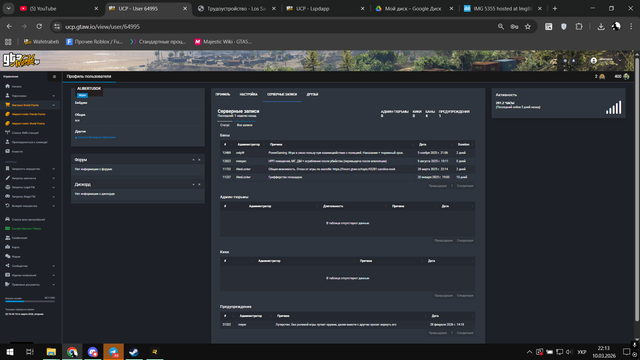Open the Majestic Wiki bookmark
This screenshot has width=640, height=360.
click(x=223, y=42)
